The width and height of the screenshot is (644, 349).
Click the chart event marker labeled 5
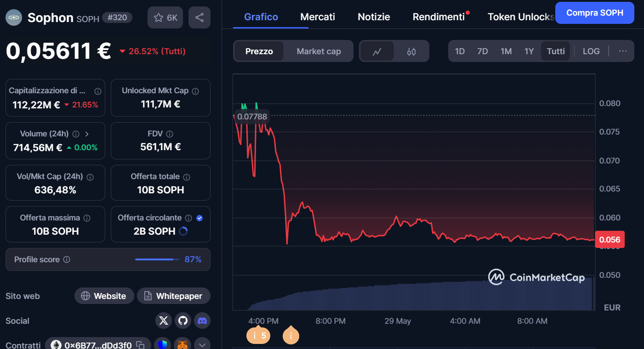tap(258, 335)
